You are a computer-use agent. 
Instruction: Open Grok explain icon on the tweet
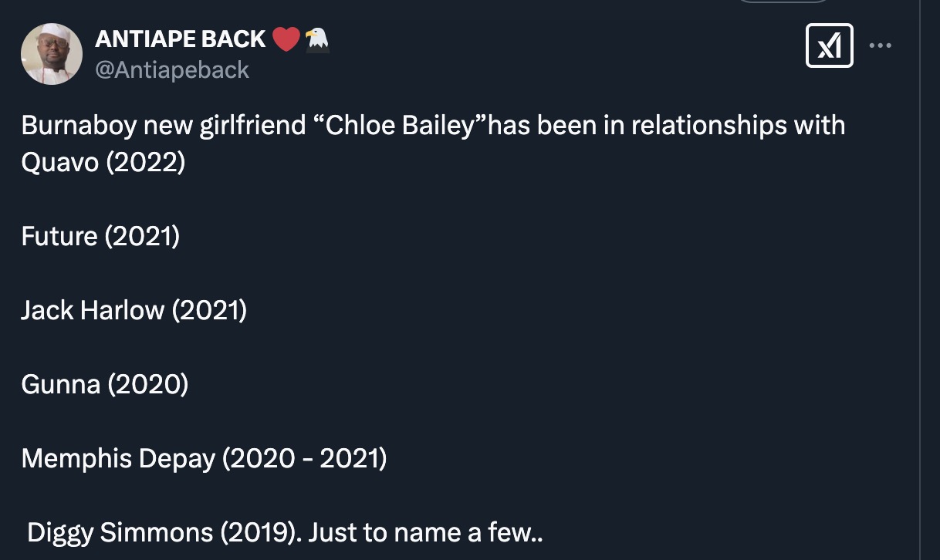829,46
